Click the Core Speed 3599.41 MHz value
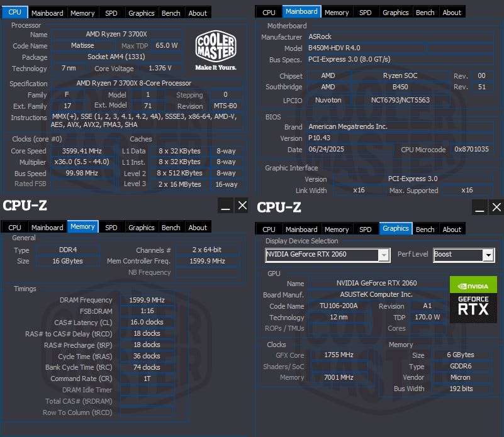This screenshot has height=437, width=504. 82,151
